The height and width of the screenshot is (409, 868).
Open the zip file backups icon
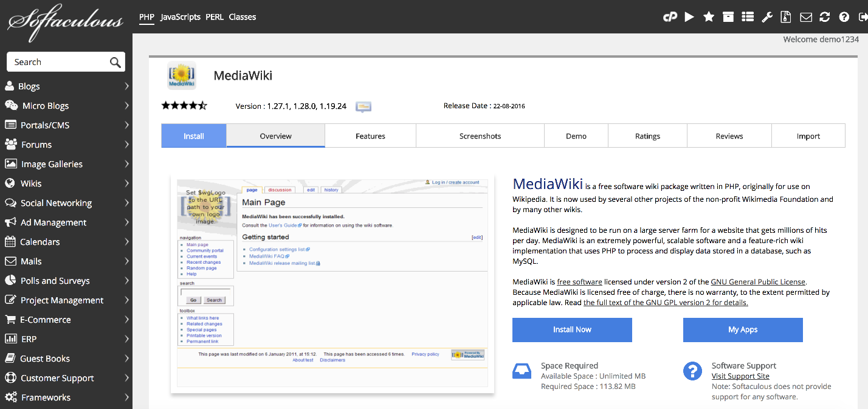coord(786,17)
